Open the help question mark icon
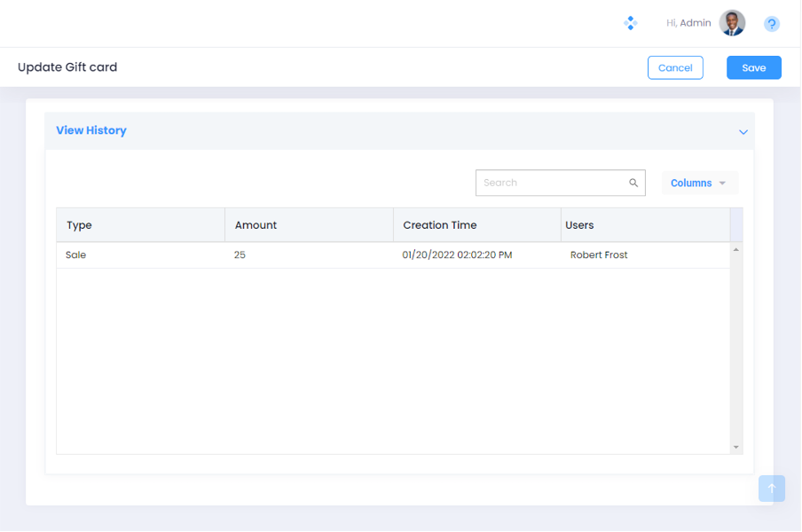Image resolution: width=802 pixels, height=532 pixels. [772, 24]
